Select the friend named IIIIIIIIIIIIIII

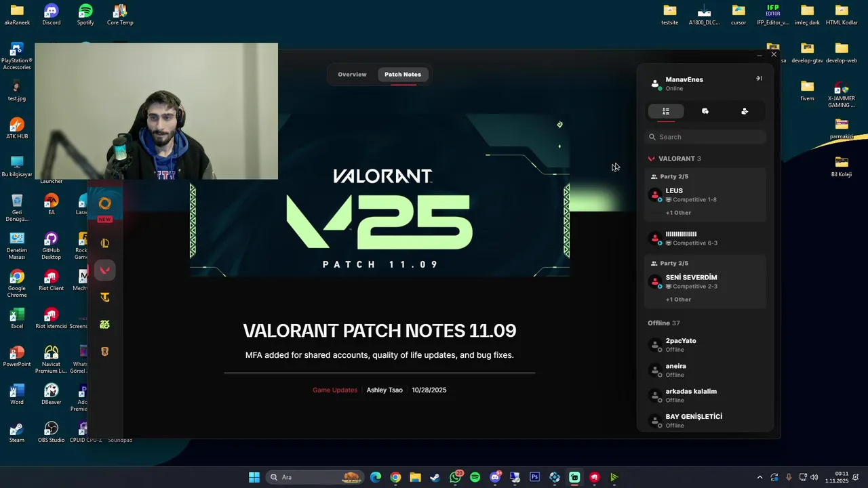pos(705,239)
